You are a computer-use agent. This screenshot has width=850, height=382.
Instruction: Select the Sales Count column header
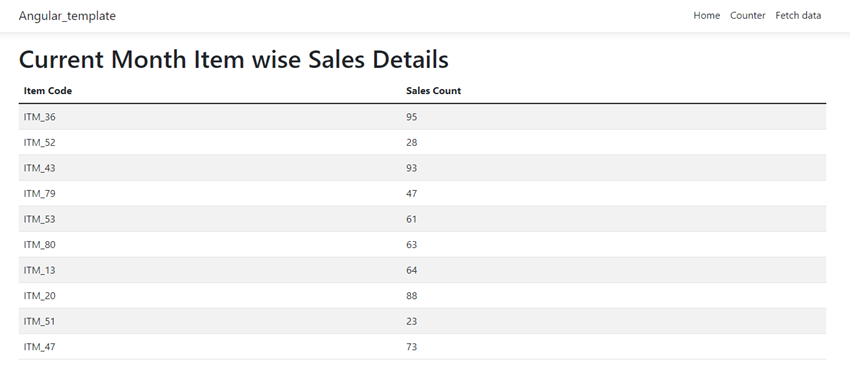[434, 90]
